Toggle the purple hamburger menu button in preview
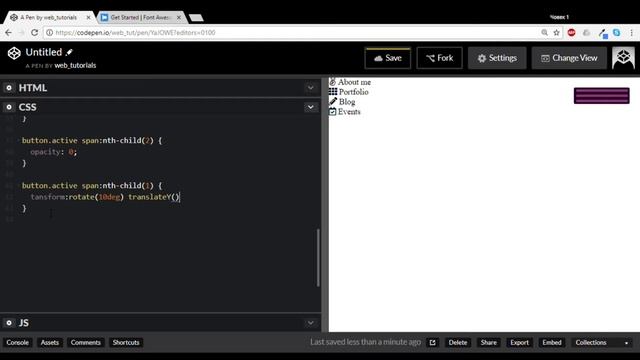The height and width of the screenshot is (360, 640). [602, 96]
